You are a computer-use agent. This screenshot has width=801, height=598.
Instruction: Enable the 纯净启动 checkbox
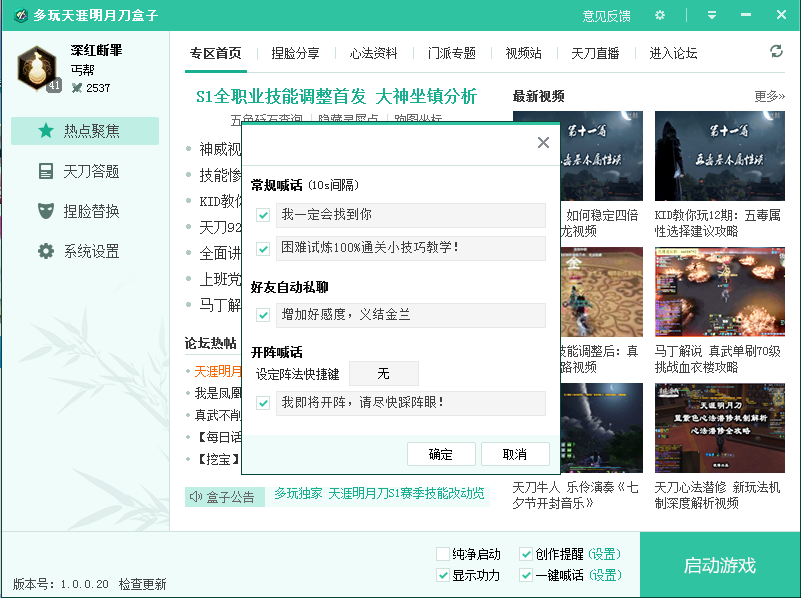pyautogui.click(x=443, y=554)
